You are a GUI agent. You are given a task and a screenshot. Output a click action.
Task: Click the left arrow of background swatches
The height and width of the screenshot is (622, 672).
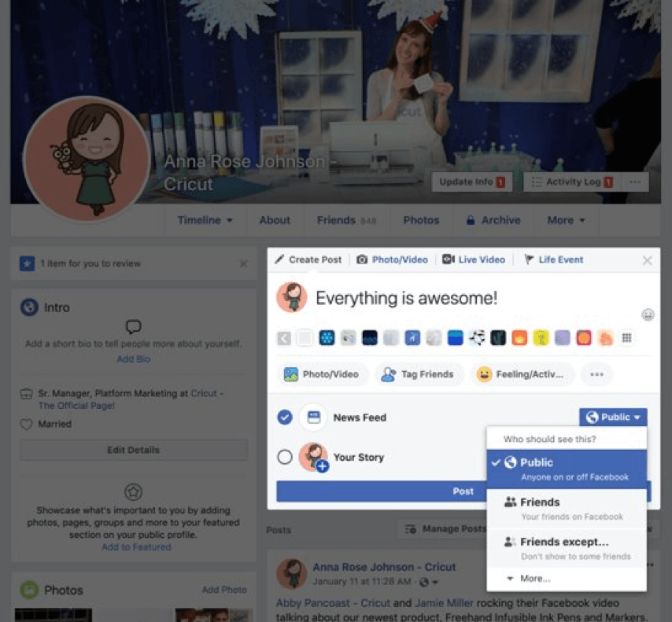[x=284, y=338]
